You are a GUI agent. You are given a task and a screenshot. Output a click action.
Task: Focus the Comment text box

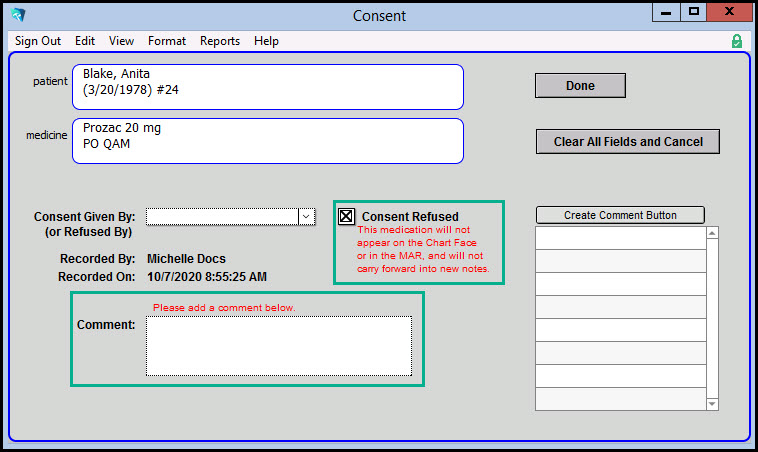pos(279,346)
